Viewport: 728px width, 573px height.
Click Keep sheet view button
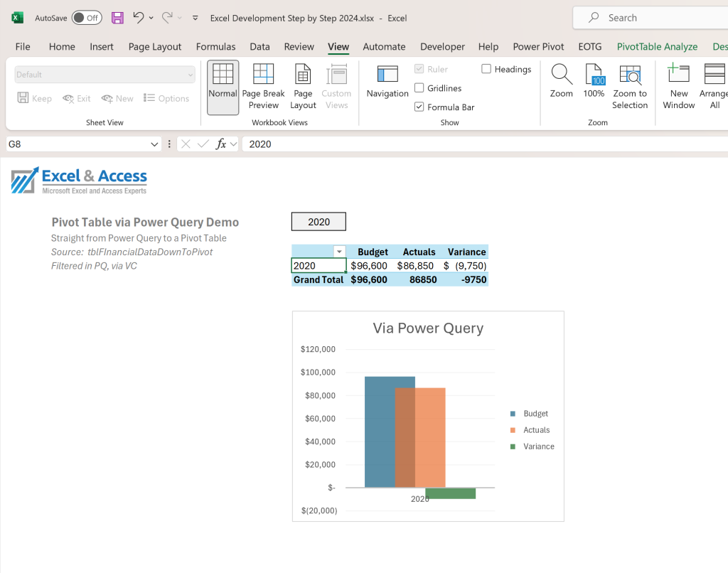[x=34, y=98]
